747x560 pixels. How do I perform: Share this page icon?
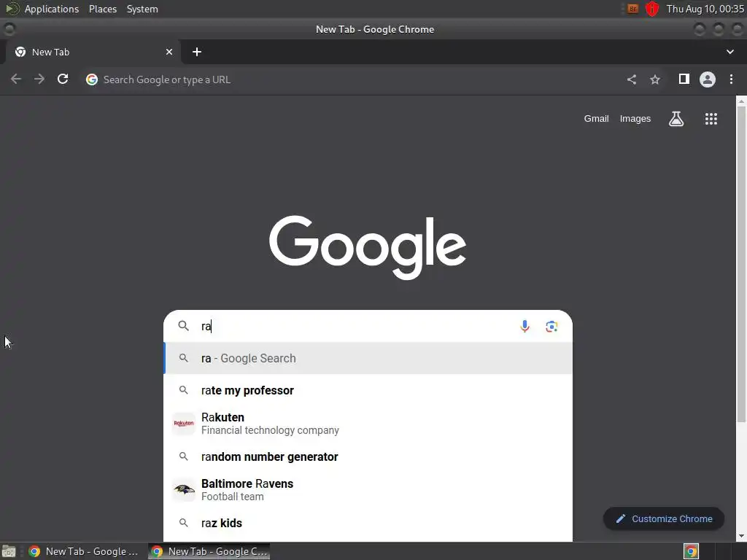[632, 79]
